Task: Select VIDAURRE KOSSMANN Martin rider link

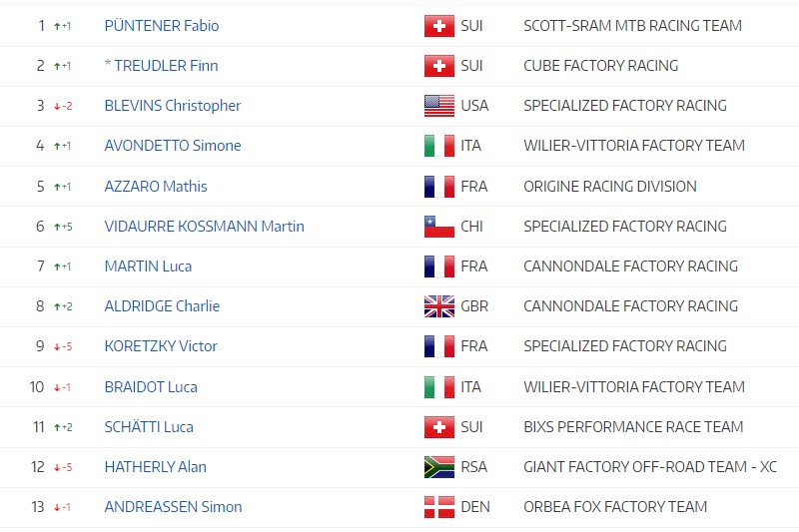Action: 204,227
